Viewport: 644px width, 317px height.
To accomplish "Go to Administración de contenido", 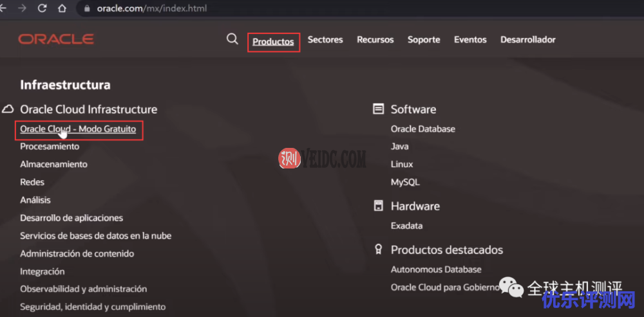I will point(77,254).
